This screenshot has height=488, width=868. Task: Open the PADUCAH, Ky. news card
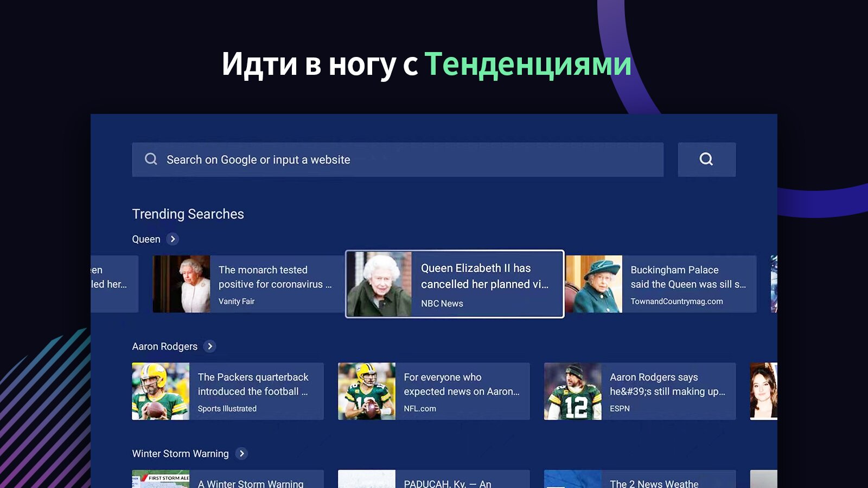434,479
